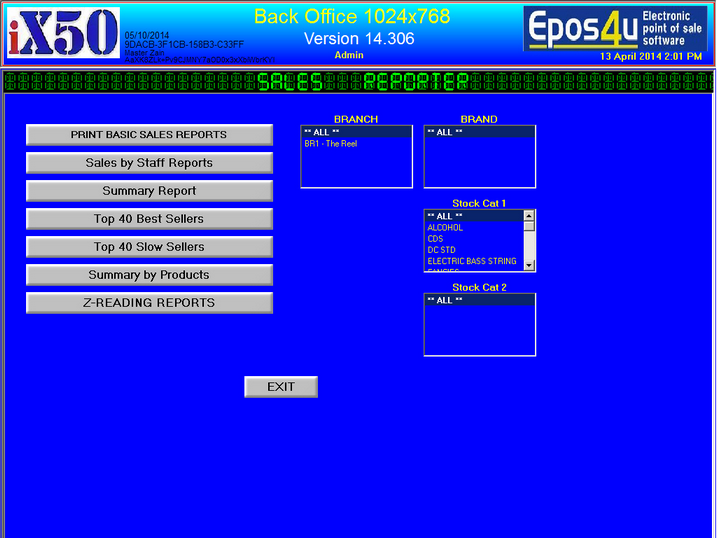Open Print Basic Sales Reports
Image resolution: width=717 pixels, height=538 pixels.
(149, 135)
